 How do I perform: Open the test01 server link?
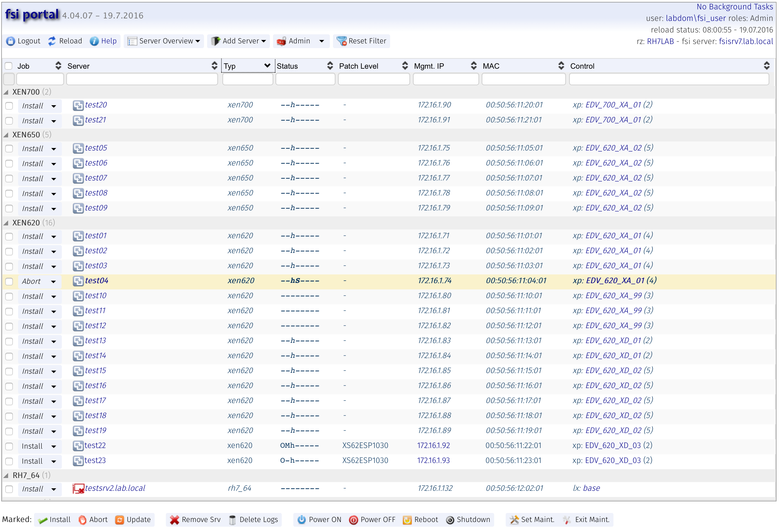[x=96, y=236]
